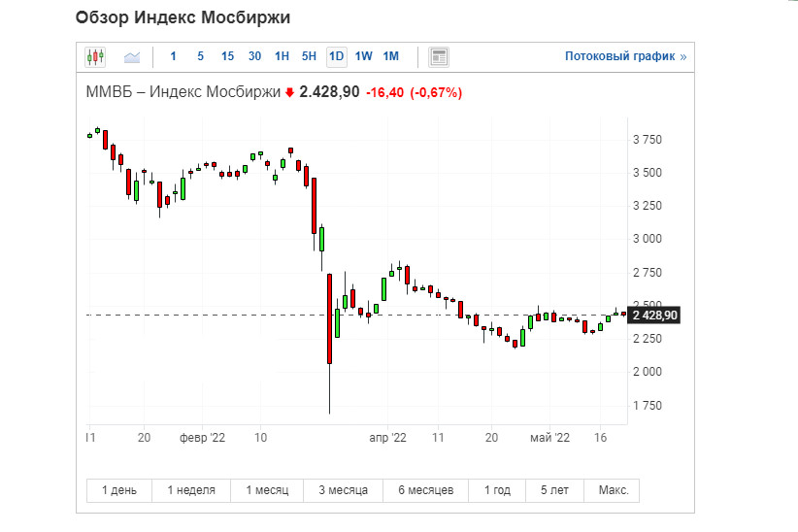Set the 15 minute interval
This screenshot has height=532, width=798.
(227, 56)
